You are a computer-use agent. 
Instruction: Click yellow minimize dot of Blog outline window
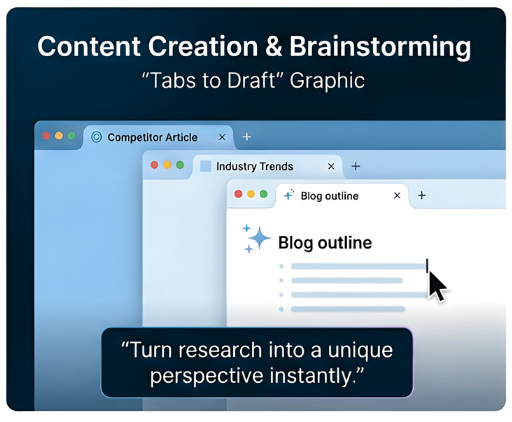[x=251, y=194]
